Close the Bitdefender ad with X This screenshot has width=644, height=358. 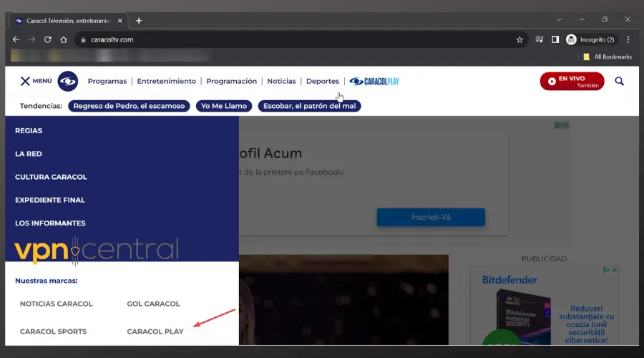pos(614,270)
